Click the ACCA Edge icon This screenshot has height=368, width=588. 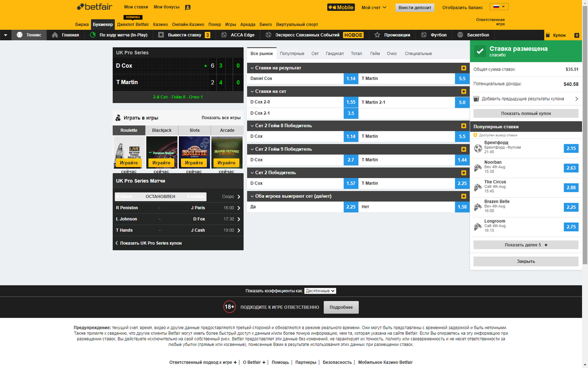224,35
